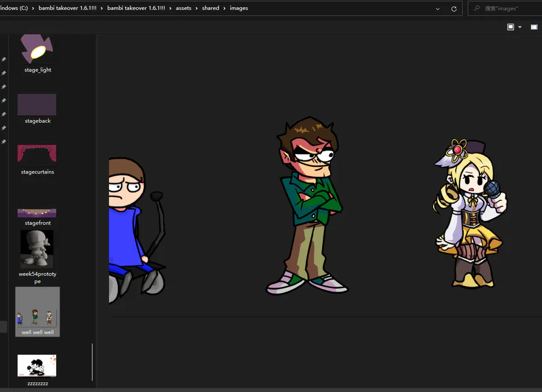This screenshot has width=542, height=392.
Task: Refresh the images folder view
Action: pyautogui.click(x=454, y=8)
